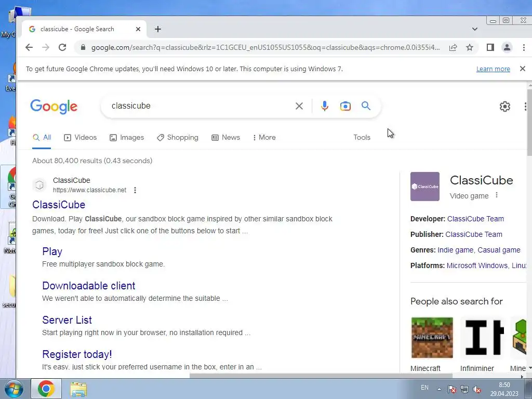The width and height of the screenshot is (532, 399).
Task: Submit search with the magnifier icon
Action: [x=366, y=106]
